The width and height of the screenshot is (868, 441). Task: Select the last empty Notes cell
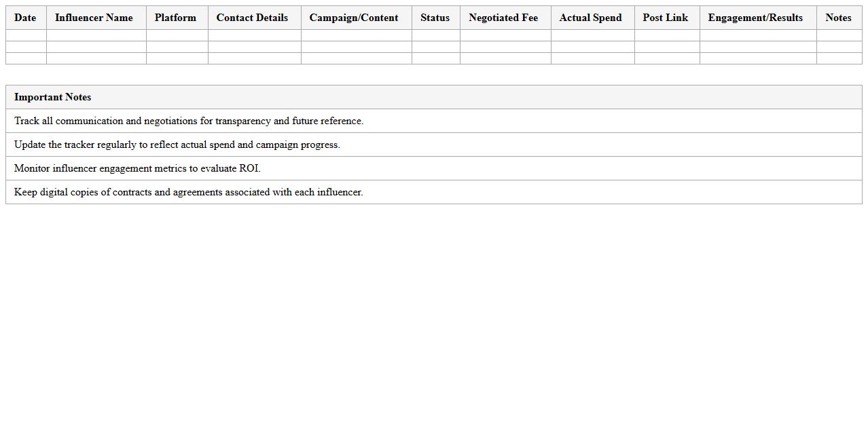[838, 59]
